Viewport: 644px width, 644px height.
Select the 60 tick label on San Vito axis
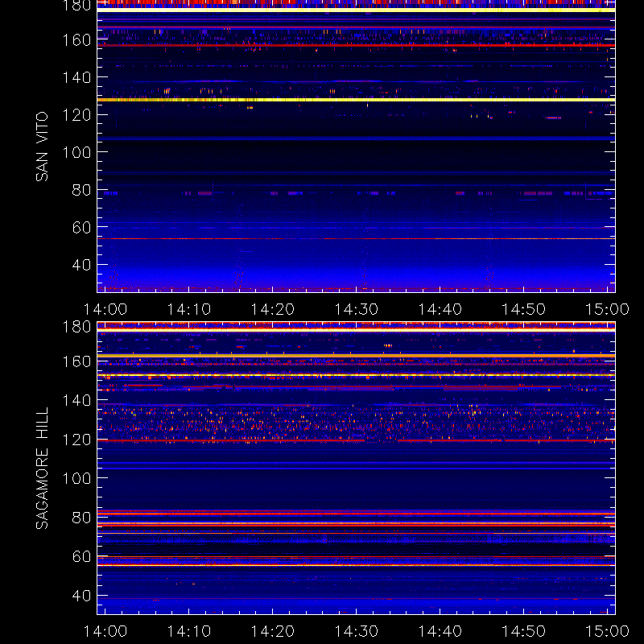click(81, 228)
